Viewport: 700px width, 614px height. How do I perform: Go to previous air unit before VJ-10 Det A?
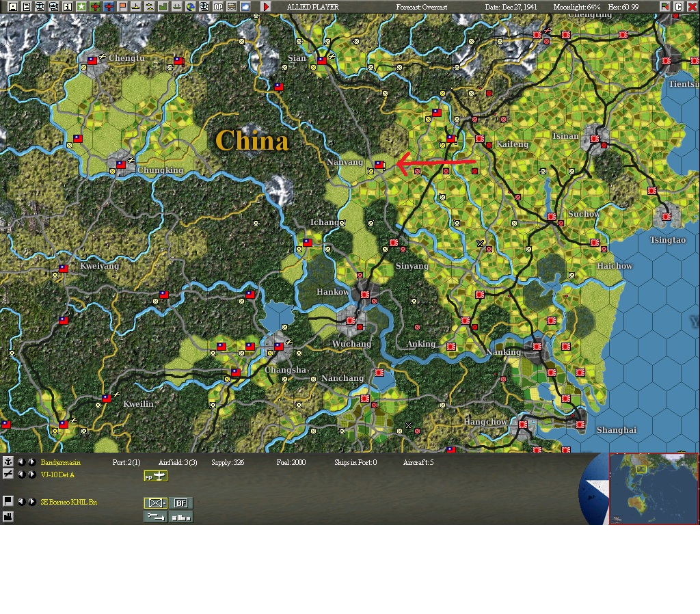[x=21, y=475]
